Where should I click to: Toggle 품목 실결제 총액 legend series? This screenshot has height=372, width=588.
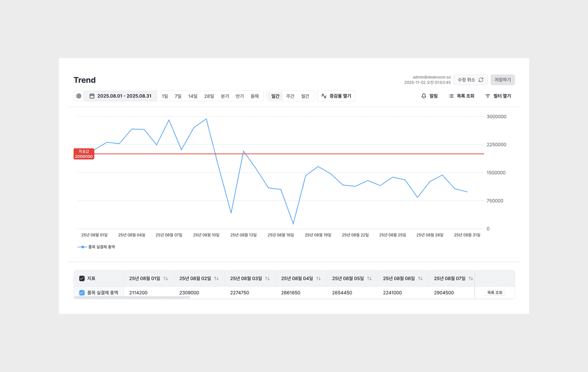96,247
